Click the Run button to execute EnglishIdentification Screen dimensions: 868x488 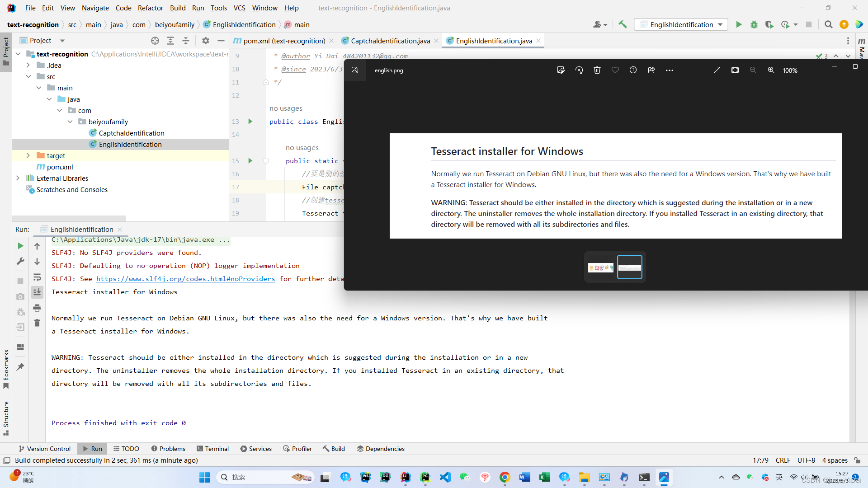739,24
